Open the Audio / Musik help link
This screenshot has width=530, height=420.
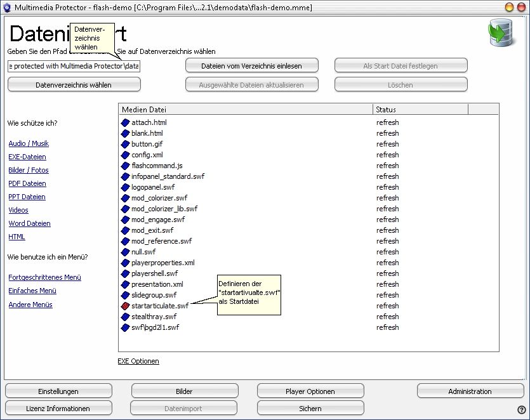tap(29, 143)
